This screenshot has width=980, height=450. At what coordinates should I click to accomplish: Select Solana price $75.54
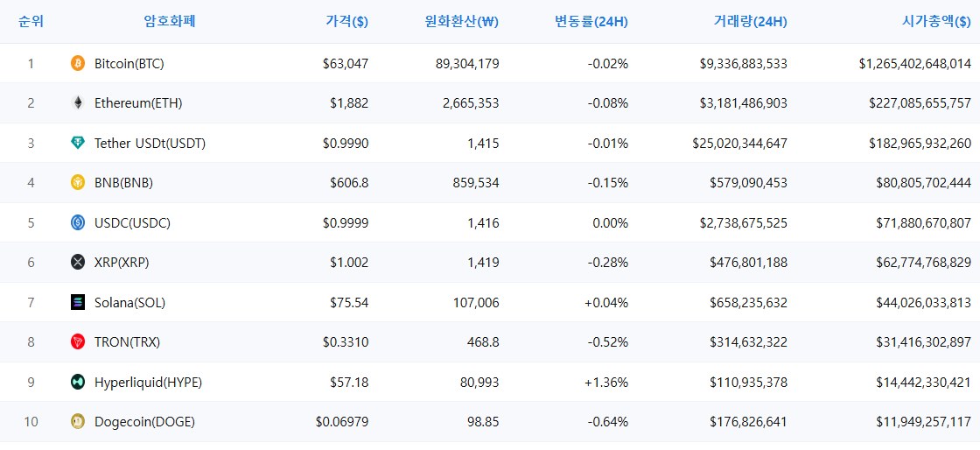point(349,303)
